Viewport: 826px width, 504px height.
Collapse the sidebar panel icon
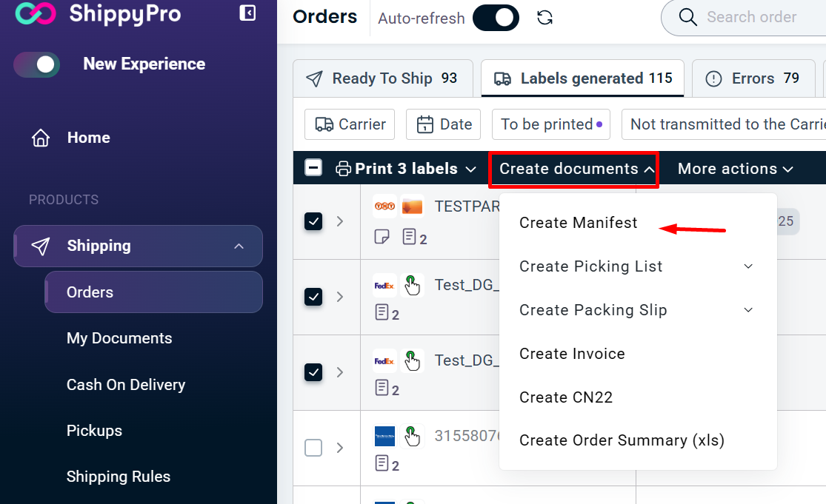(248, 13)
